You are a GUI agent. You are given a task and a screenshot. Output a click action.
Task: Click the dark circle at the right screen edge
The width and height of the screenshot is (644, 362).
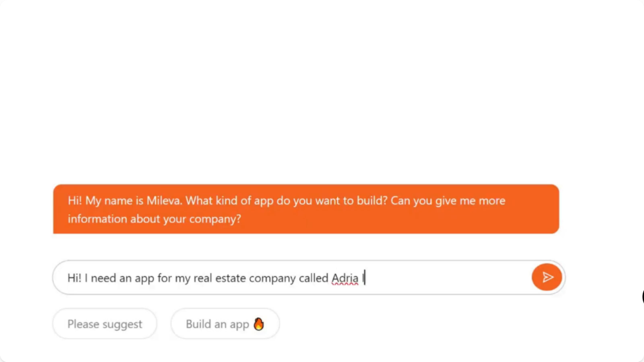(643, 297)
